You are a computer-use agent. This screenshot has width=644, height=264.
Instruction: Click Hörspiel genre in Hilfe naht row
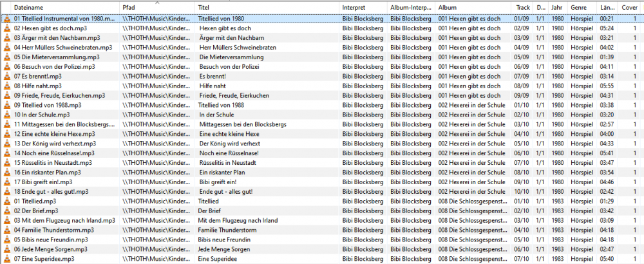(582, 86)
